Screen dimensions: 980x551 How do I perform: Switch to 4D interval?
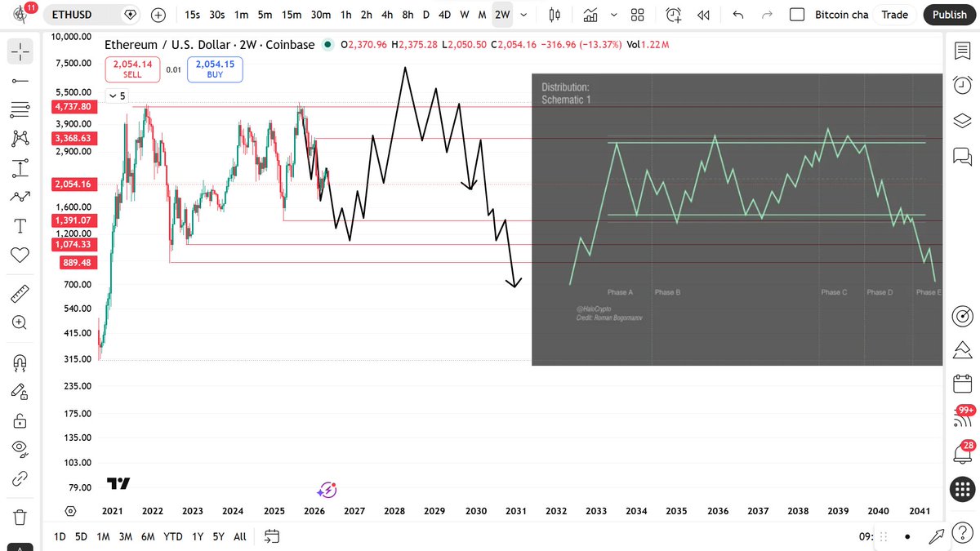point(444,15)
